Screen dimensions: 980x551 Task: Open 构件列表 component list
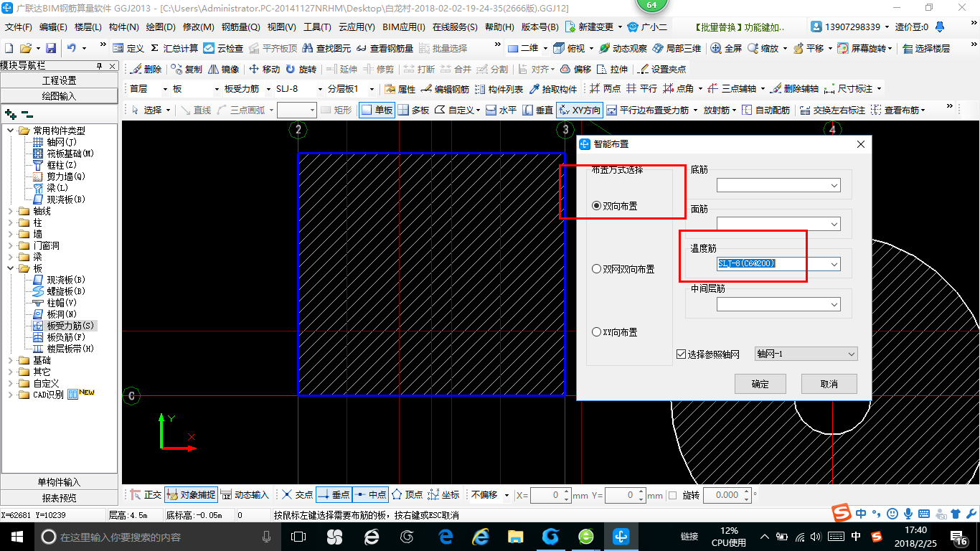[x=499, y=89]
